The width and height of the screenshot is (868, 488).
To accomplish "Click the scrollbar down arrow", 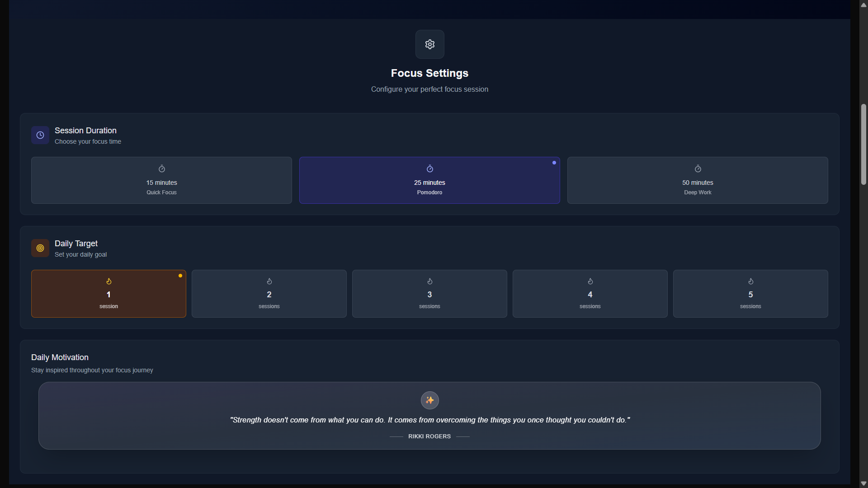I will click(x=863, y=483).
